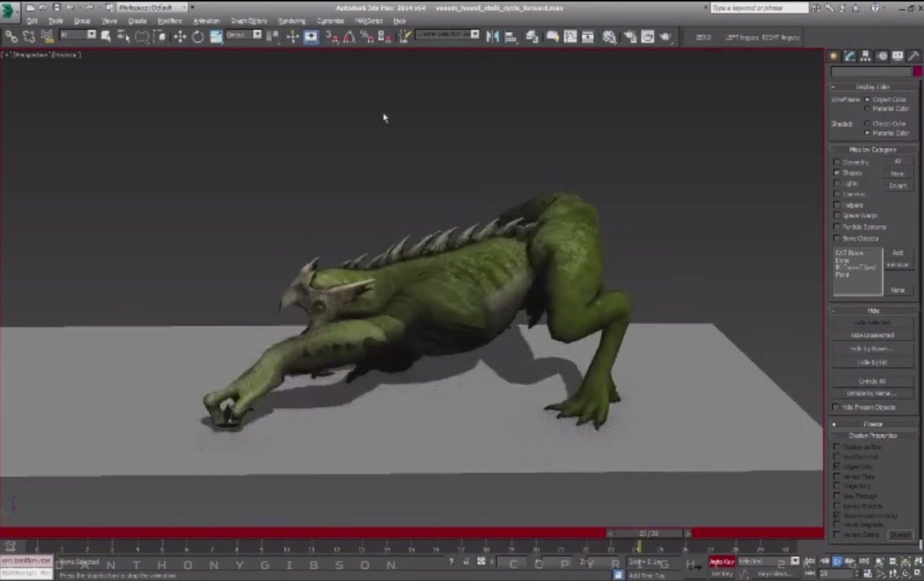Collapse the Display Properties rollout
The width and height of the screenshot is (924, 581).
click(x=872, y=435)
